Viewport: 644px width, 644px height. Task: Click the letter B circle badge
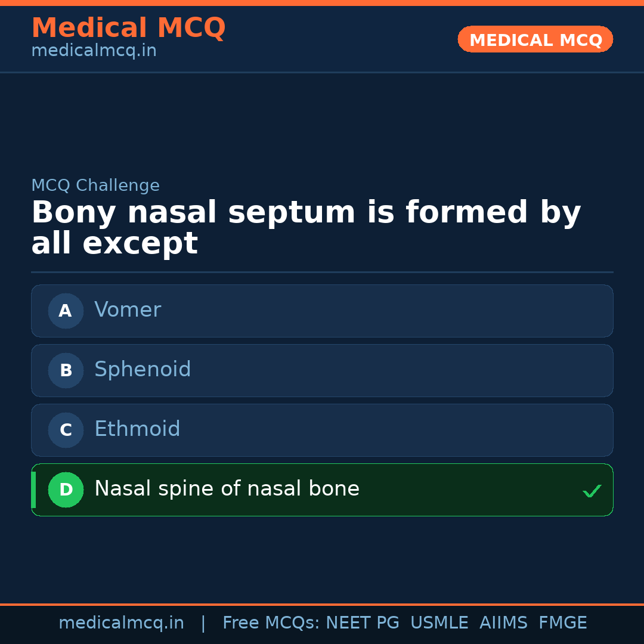click(66, 370)
